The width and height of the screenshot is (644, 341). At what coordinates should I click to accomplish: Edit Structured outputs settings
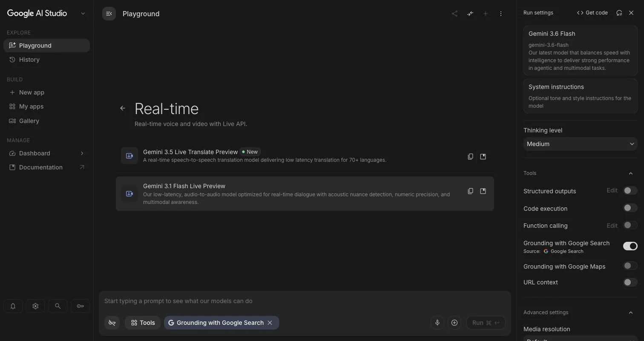click(612, 191)
